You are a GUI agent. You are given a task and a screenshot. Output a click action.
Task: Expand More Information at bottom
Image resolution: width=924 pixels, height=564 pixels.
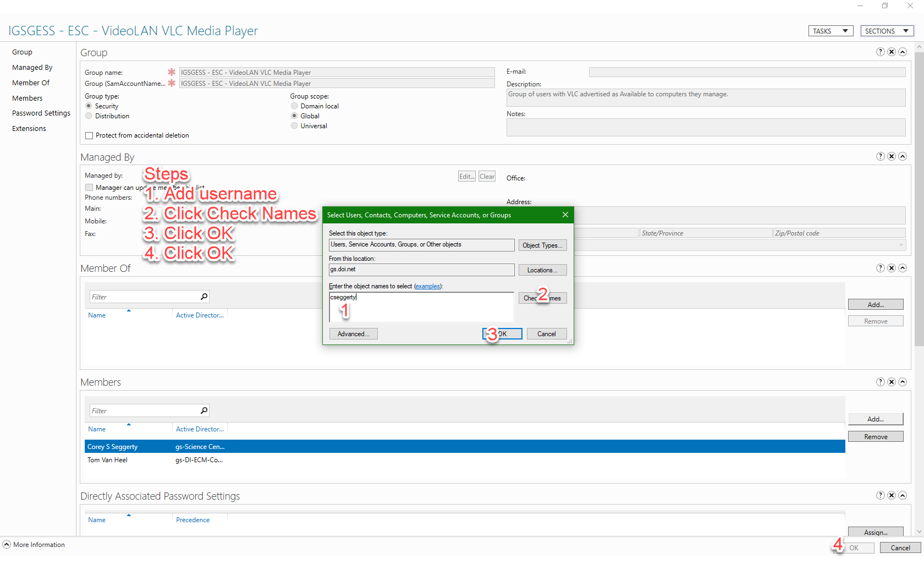pos(7,545)
